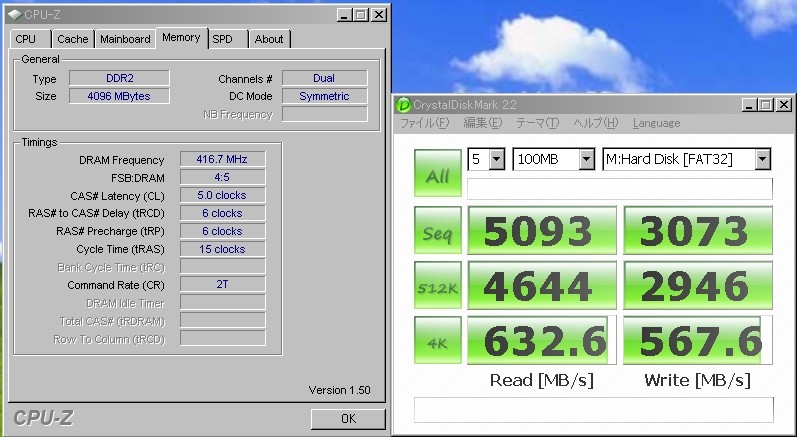Select the About tab
This screenshot has height=437, width=797.
point(268,39)
